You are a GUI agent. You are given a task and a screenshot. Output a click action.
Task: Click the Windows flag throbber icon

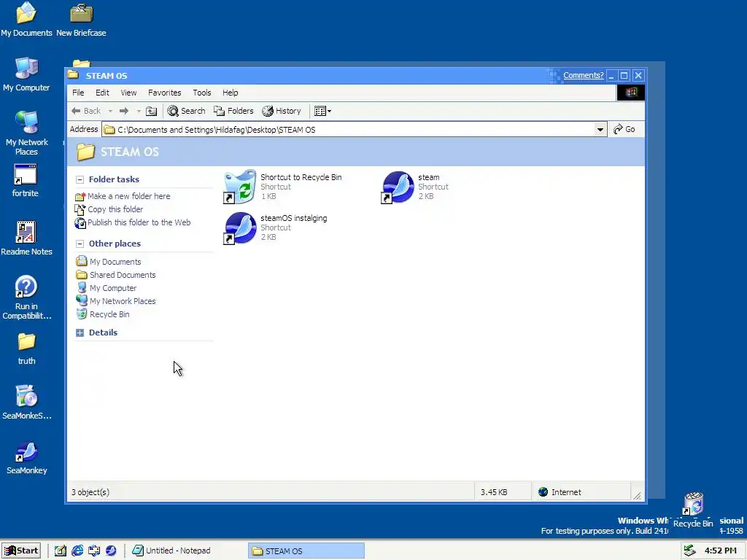tap(631, 93)
